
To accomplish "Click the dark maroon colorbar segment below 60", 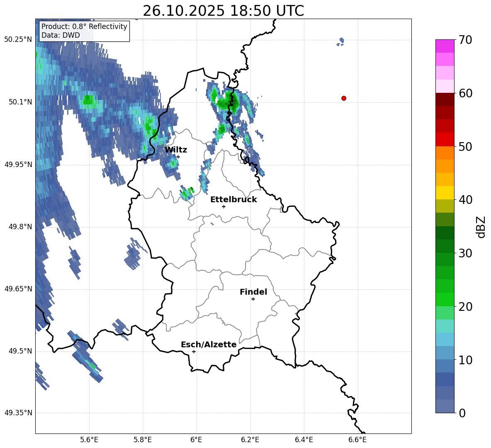I will 445,99.
